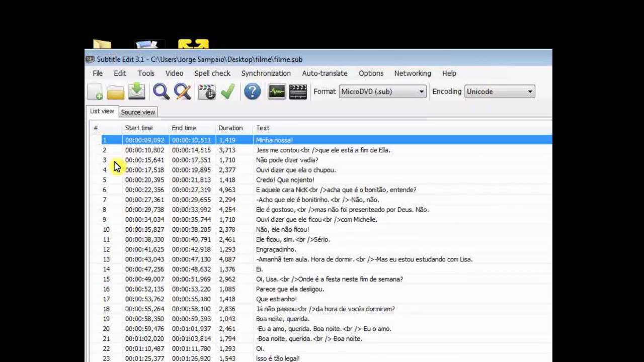Image resolution: width=644 pixels, height=362 pixels.
Task: Save the subtitle with the Save icon
Action: click(x=136, y=92)
